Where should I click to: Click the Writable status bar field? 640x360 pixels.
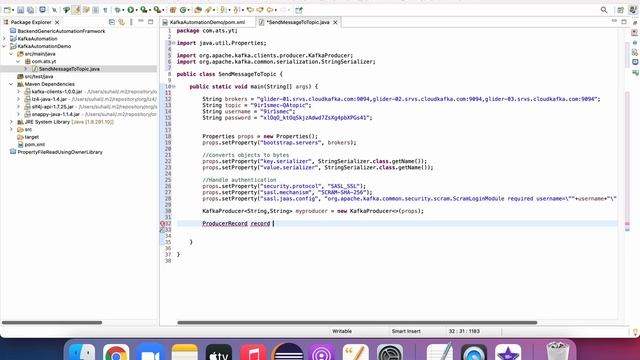pyautogui.click(x=342, y=331)
